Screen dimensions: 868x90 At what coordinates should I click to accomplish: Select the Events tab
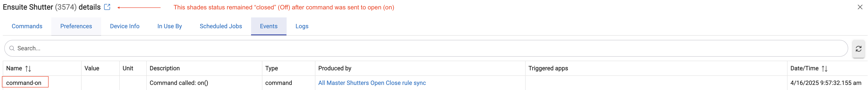269,26
